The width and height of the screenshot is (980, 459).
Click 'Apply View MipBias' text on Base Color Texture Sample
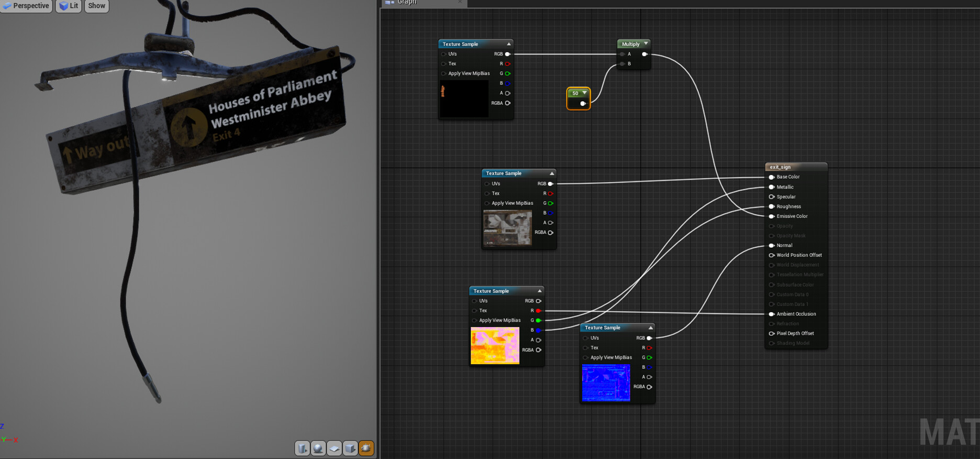coord(513,203)
